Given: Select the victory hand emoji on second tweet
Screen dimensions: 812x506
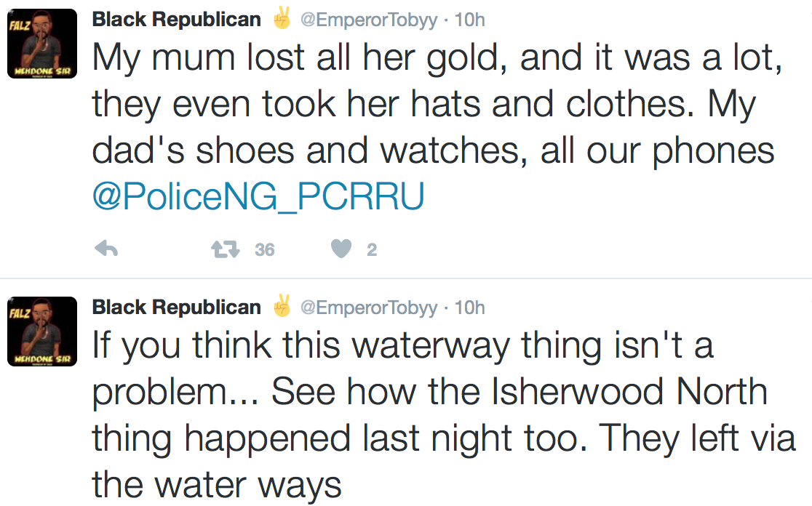Looking at the screenshot, I should [x=282, y=305].
